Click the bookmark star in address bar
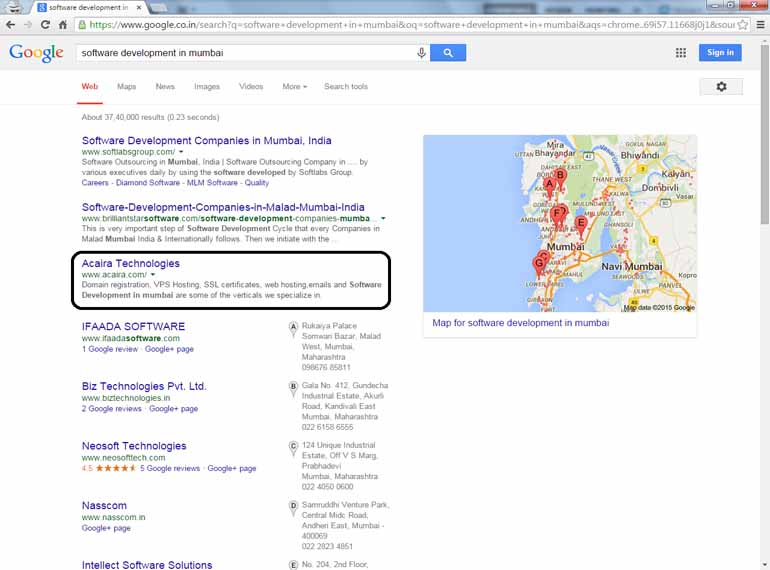Screen dimensions: 770x570 pos(742,25)
